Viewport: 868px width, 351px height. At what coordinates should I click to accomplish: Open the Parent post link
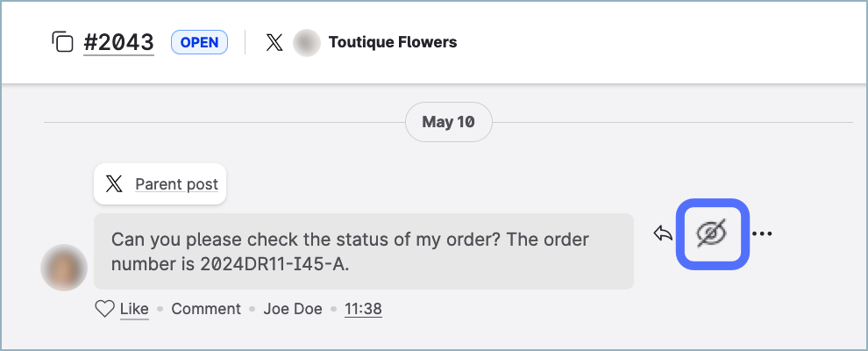pos(176,184)
